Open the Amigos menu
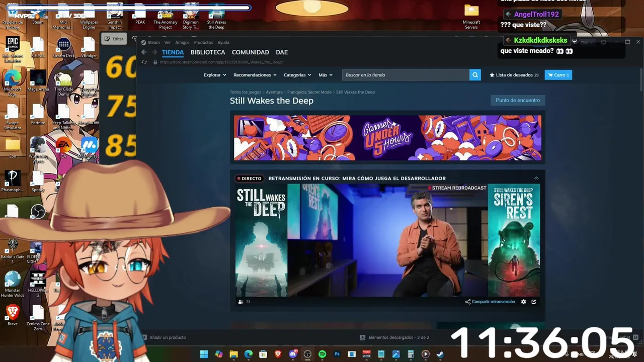This screenshot has height=362, width=644. coord(182,43)
